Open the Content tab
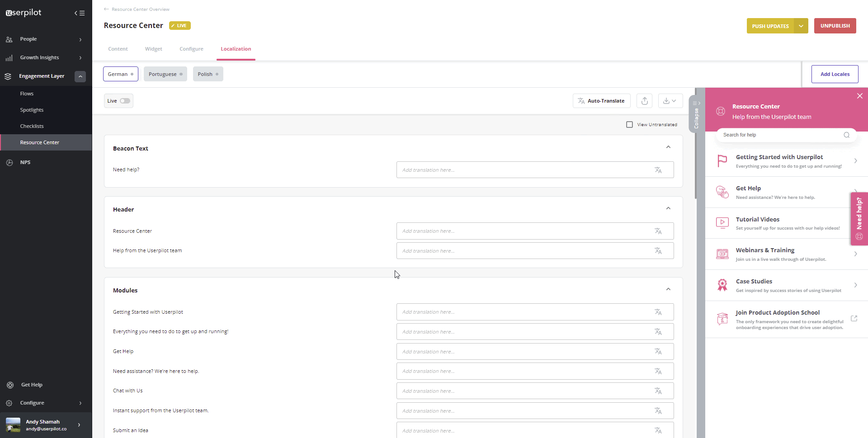 118,49
